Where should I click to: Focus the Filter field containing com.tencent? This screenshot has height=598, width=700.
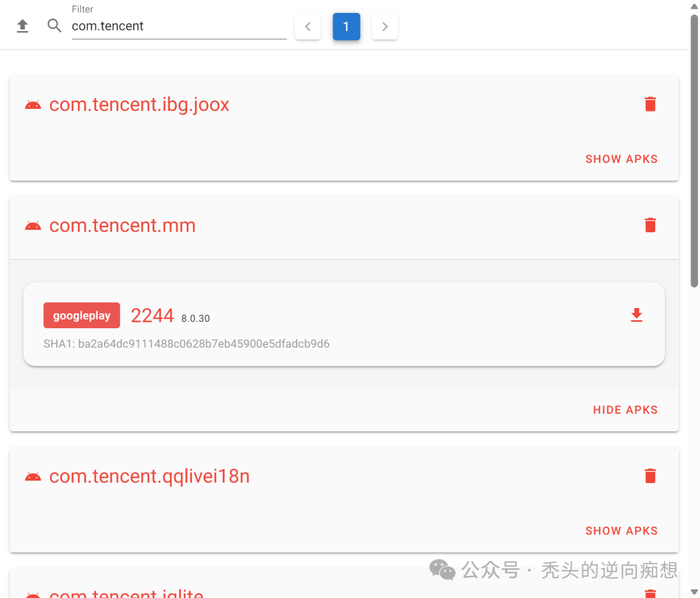(179, 26)
